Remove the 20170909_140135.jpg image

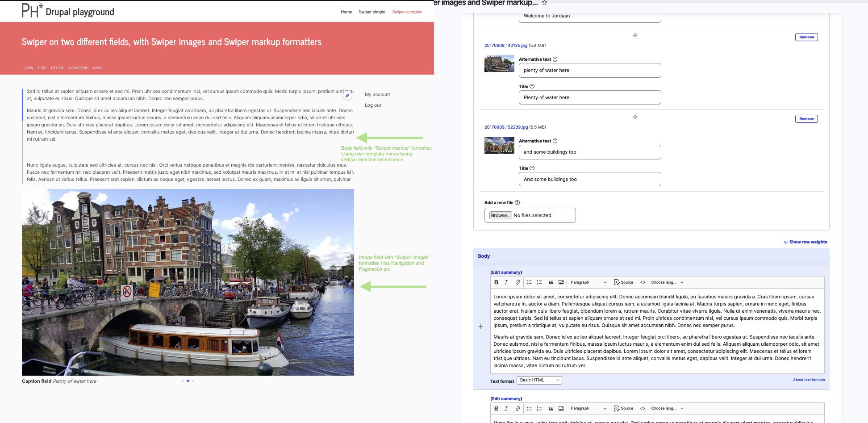(806, 37)
